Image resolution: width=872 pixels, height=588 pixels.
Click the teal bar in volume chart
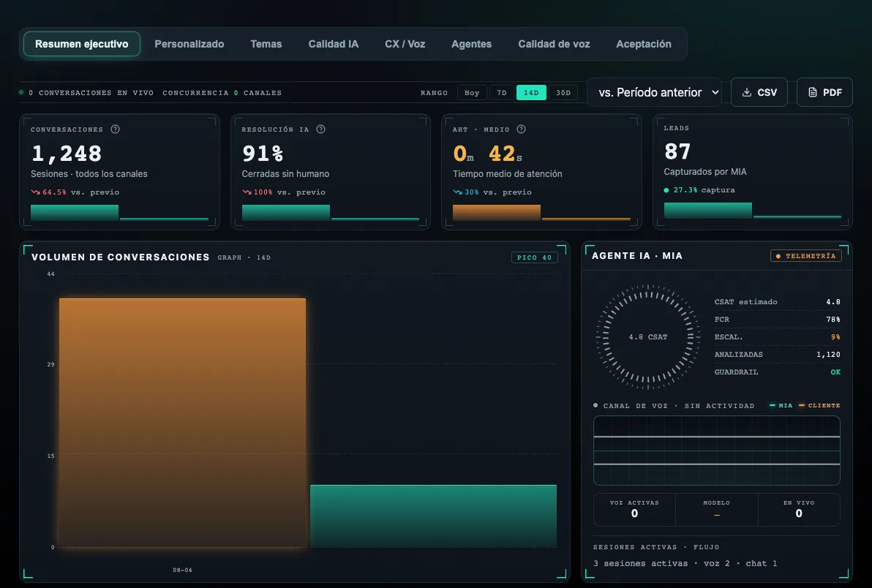433,516
